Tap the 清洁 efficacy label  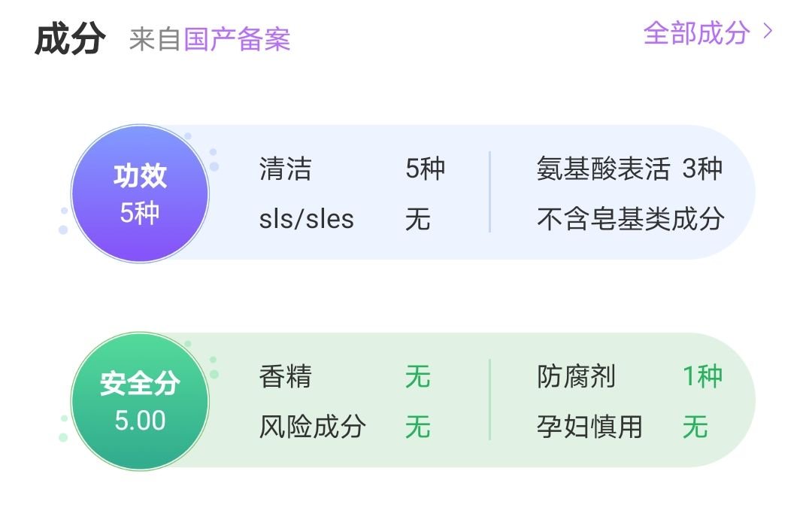point(286,169)
